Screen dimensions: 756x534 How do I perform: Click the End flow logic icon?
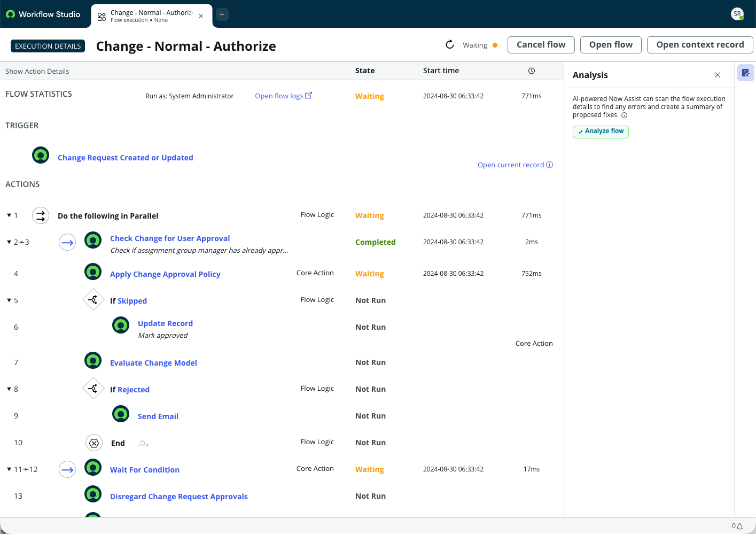(x=94, y=443)
